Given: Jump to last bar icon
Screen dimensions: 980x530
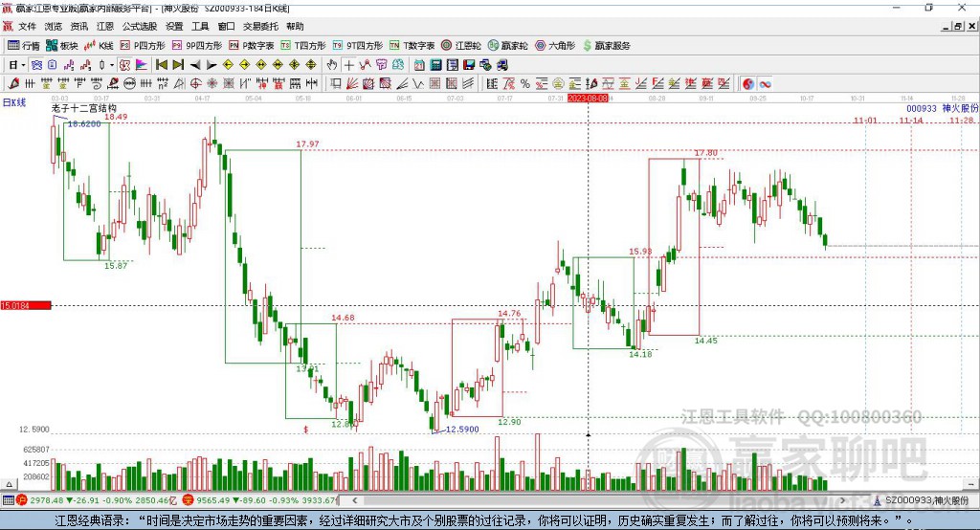Looking at the screenshot, I should pyautogui.click(x=178, y=65).
